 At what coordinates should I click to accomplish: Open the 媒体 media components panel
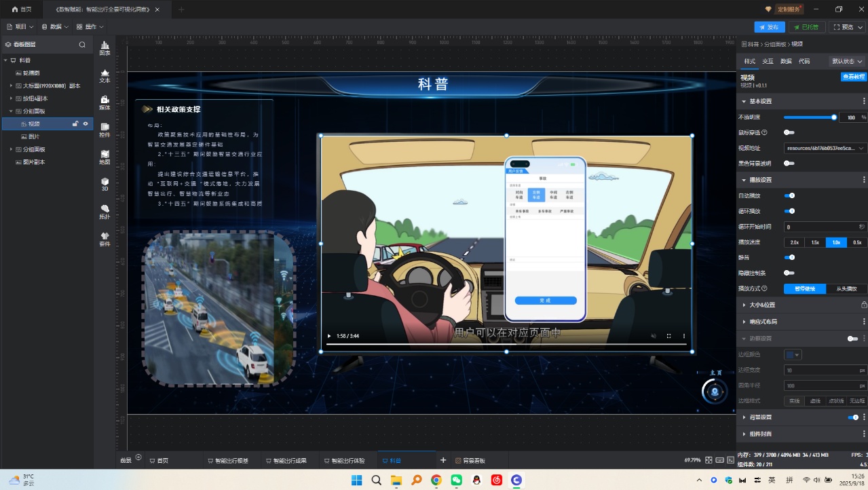105,102
